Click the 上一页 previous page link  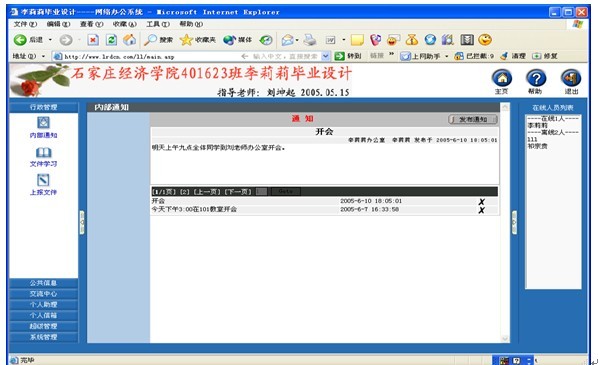click(207, 191)
